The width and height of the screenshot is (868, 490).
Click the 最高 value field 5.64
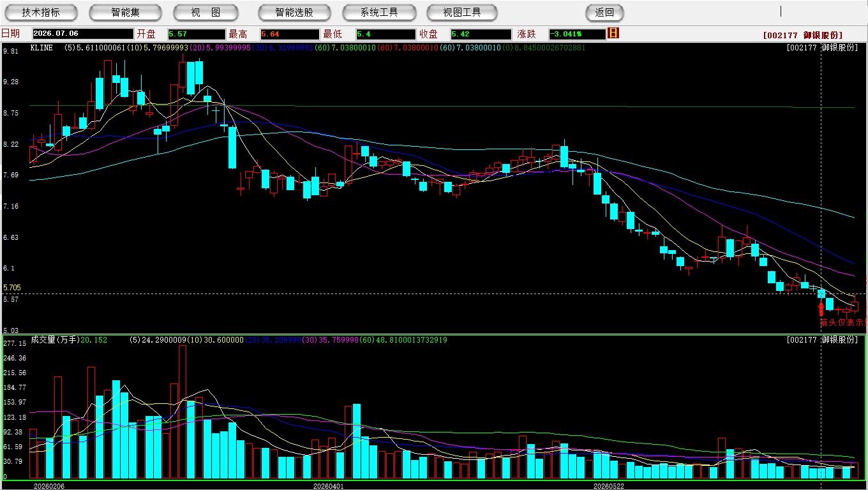click(289, 34)
